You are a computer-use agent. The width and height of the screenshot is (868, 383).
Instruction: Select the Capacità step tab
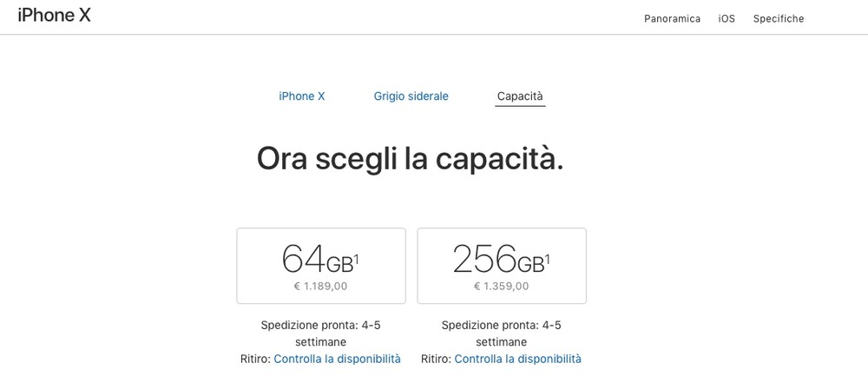520,96
